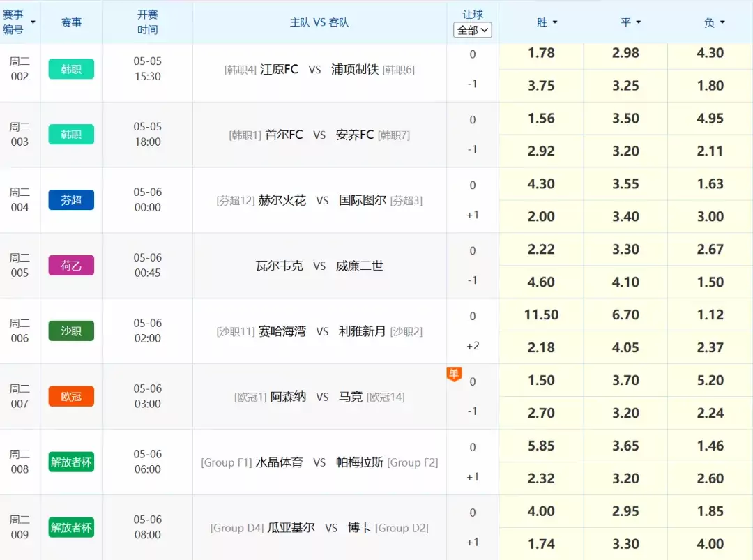Click the 韩职 tag for match 003
The image size is (753, 560).
coord(71,135)
